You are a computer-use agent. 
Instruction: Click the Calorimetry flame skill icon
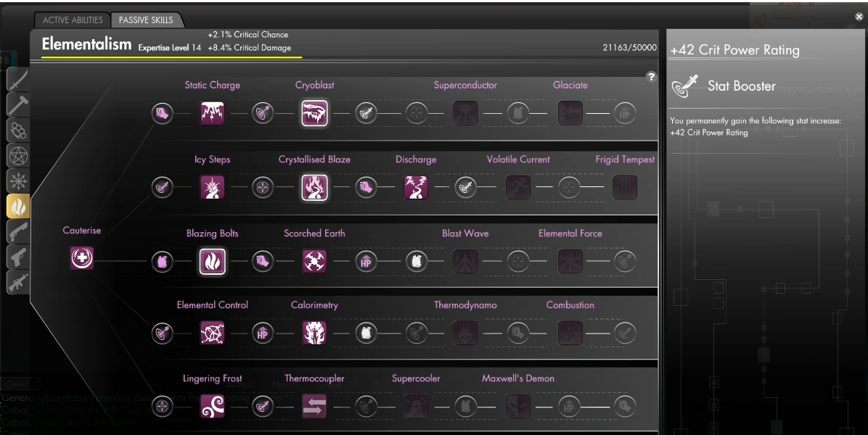(314, 333)
